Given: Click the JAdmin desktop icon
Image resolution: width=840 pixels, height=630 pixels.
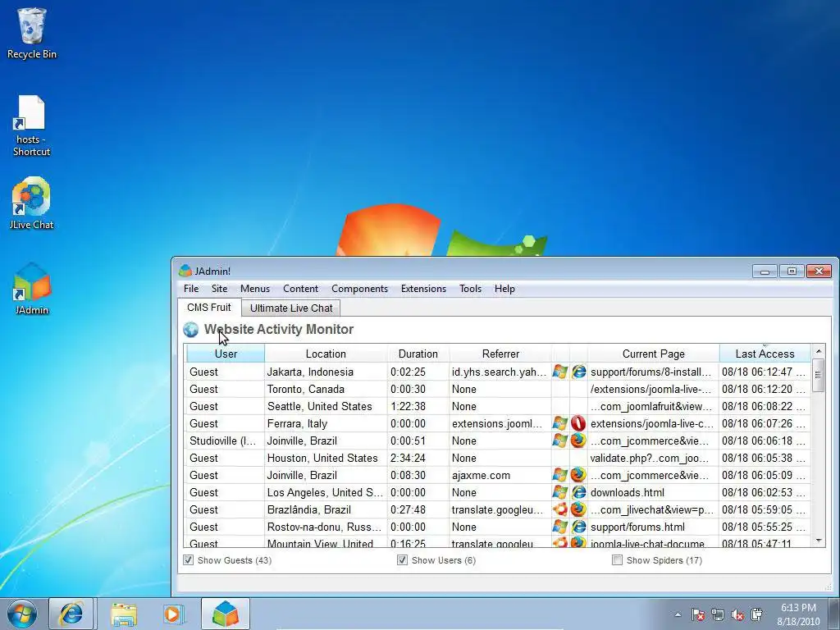Looking at the screenshot, I should coord(31,284).
